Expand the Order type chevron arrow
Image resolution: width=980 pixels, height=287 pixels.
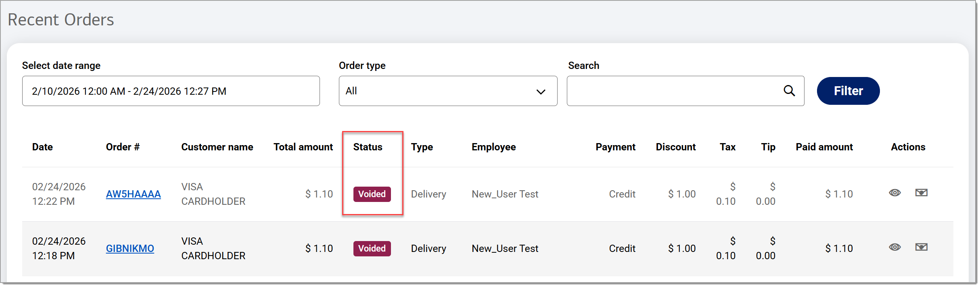coord(541,92)
